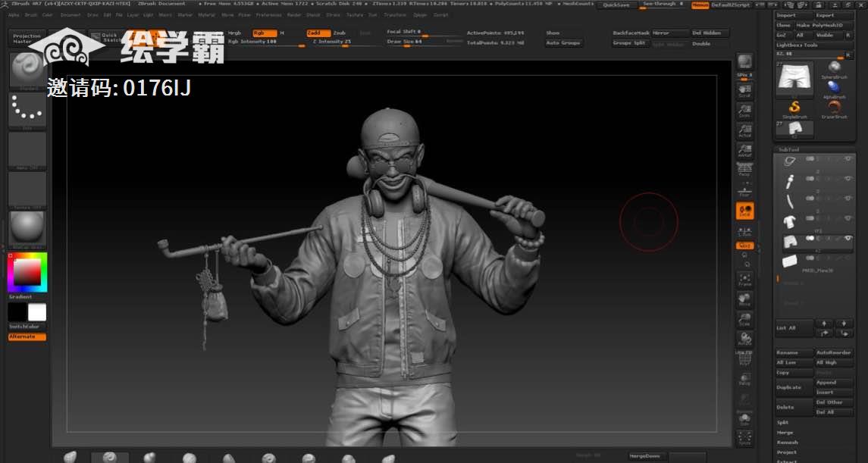
Task: Click the Duplicate subtool button
Action: [788, 387]
